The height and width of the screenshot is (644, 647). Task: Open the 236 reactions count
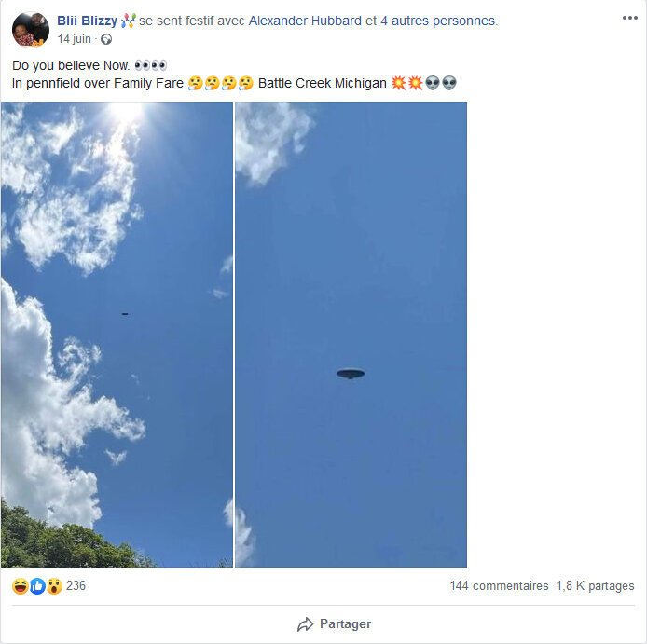(x=76, y=585)
